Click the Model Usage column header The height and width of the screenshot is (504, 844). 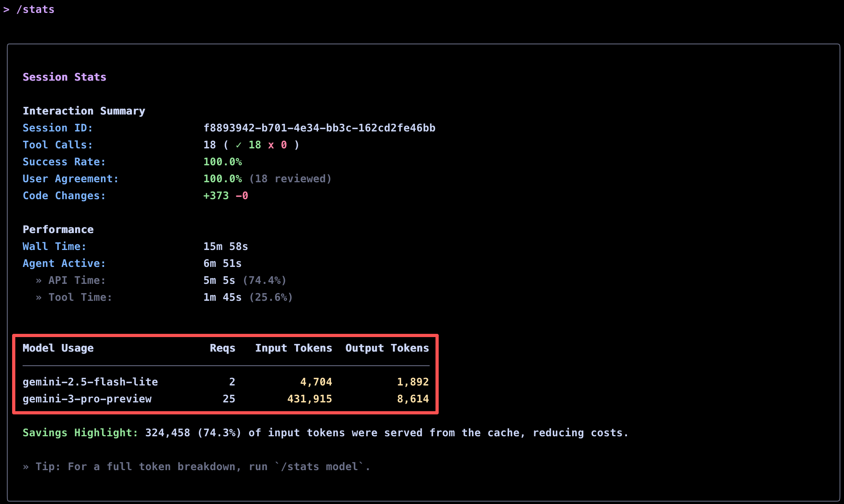pos(58,348)
